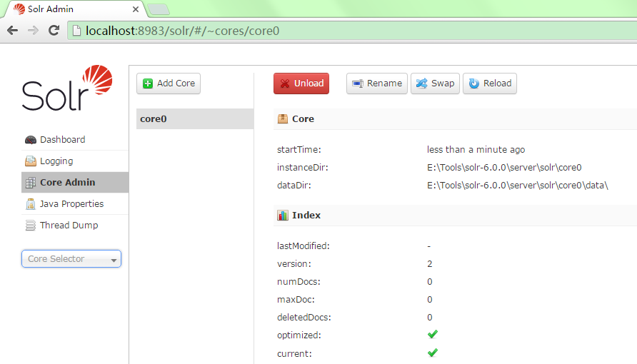This screenshot has height=364, width=637.
Task: Click the lastModified label
Action: 304,246
